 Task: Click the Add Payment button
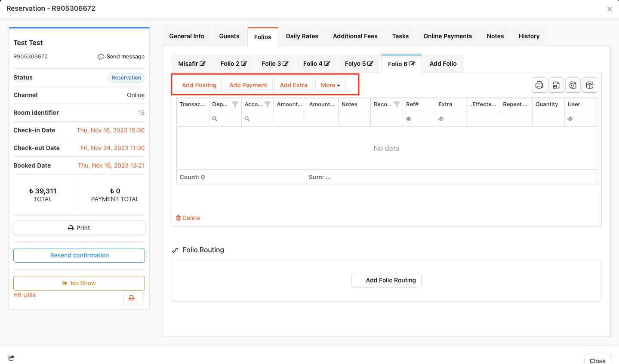click(248, 85)
